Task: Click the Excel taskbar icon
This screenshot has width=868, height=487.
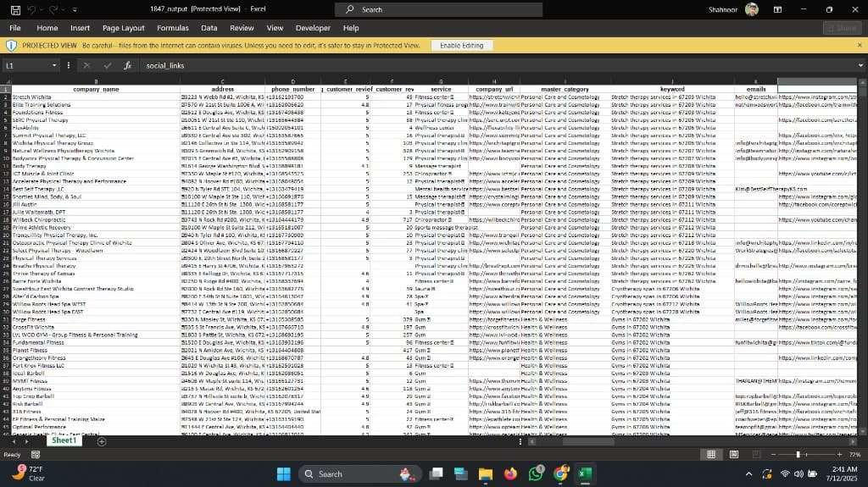Action: click(x=585, y=473)
